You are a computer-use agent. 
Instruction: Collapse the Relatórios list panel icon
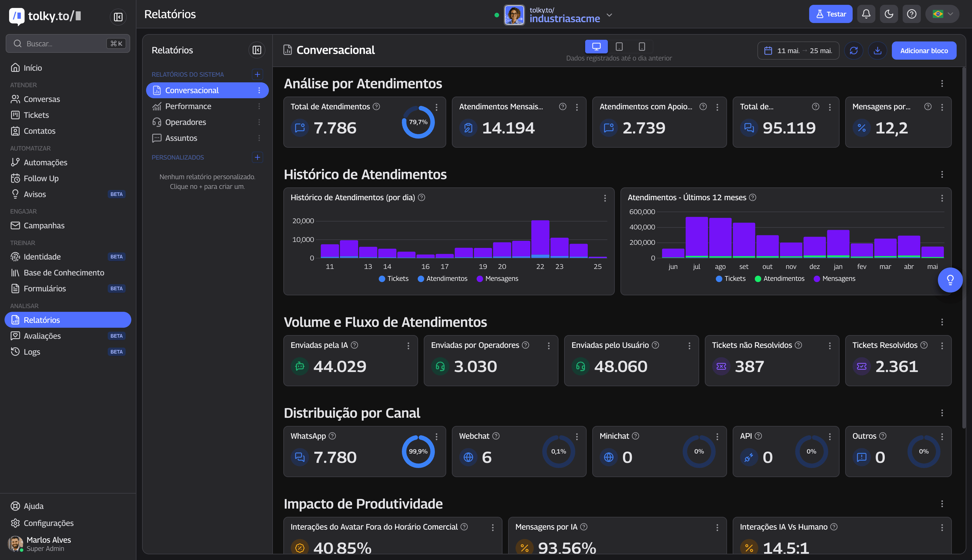256,50
